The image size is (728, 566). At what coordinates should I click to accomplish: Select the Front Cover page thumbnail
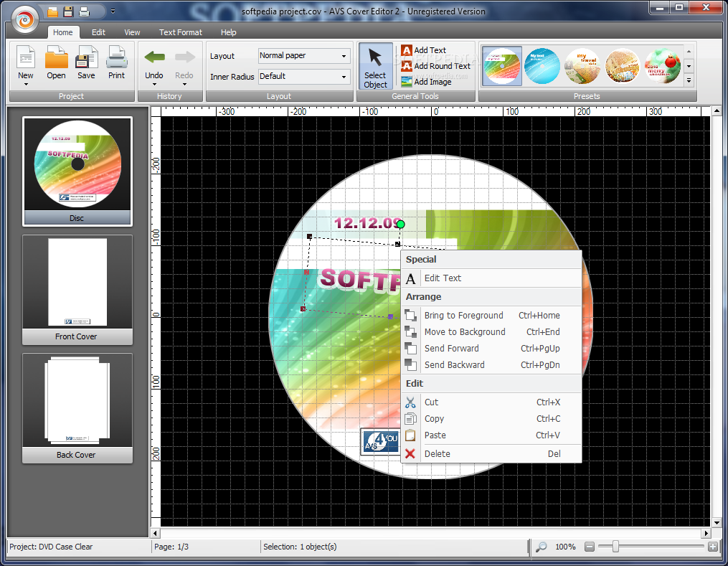pos(77,290)
